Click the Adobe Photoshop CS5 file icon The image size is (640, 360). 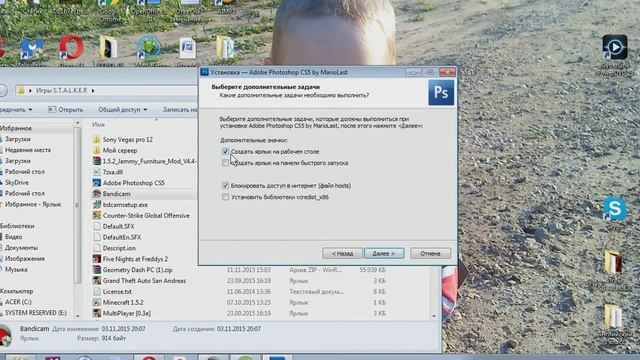97,183
